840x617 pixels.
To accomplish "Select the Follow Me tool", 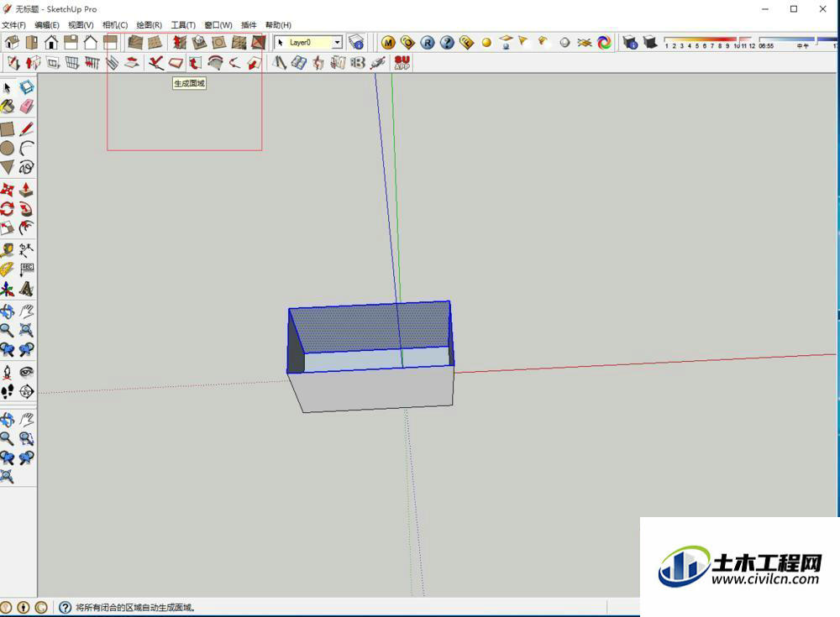I will tap(26, 209).
